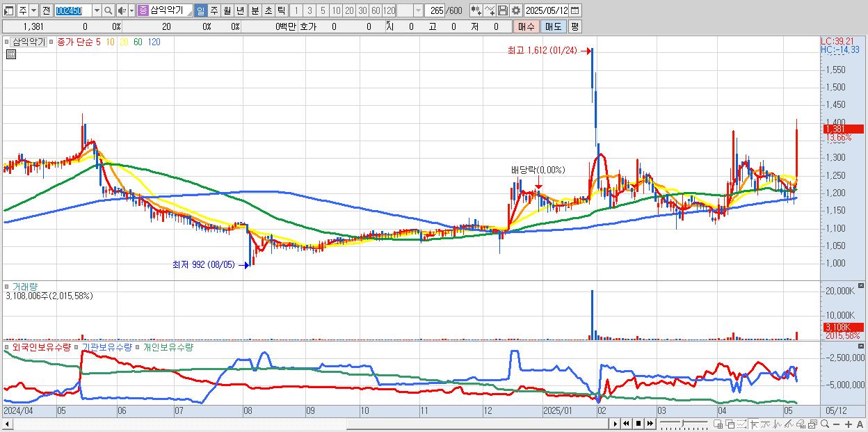Click the line tool checkmark icon

coord(490,10)
